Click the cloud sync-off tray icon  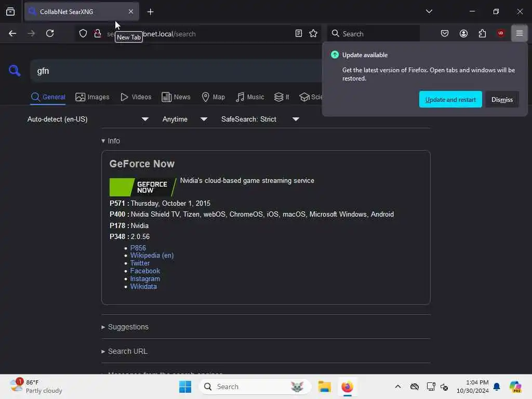pyautogui.click(x=414, y=387)
